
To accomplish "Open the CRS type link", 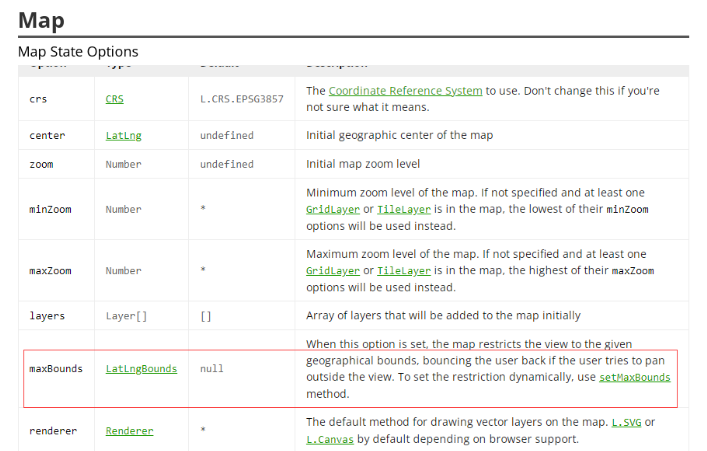I will tap(114, 99).
